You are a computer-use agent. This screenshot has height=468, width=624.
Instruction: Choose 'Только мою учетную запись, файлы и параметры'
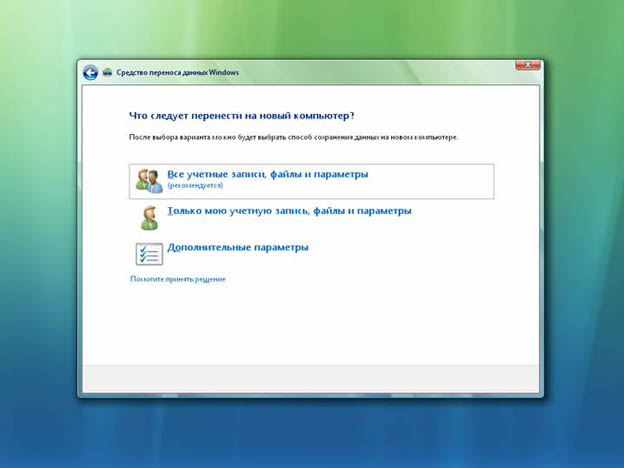289,211
